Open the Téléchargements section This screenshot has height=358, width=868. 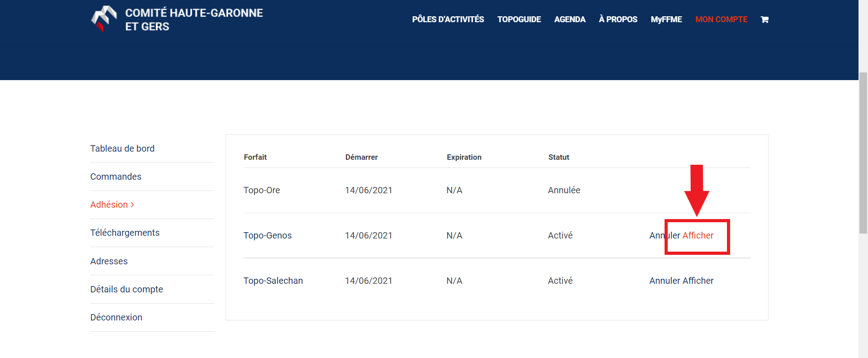point(125,233)
